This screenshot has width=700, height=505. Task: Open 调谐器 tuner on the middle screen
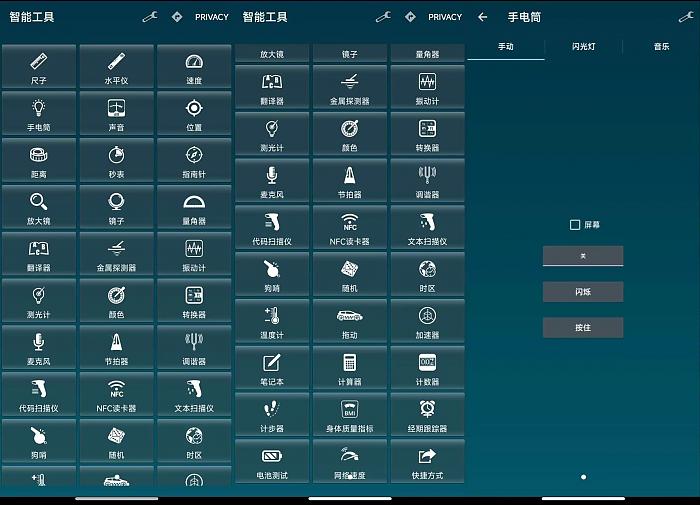(427, 181)
